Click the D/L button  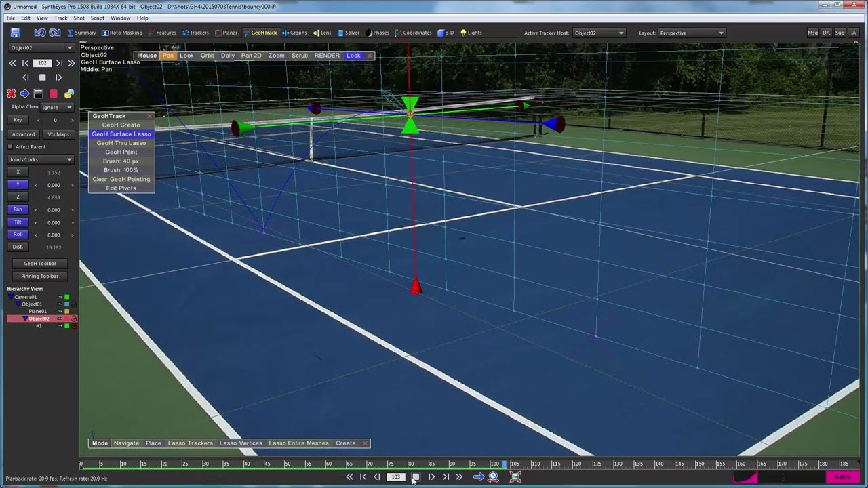click(x=826, y=33)
